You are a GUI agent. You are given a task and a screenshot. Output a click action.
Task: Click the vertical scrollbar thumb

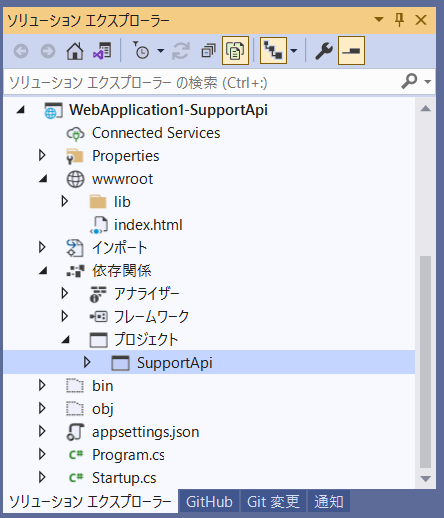click(x=425, y=362)
